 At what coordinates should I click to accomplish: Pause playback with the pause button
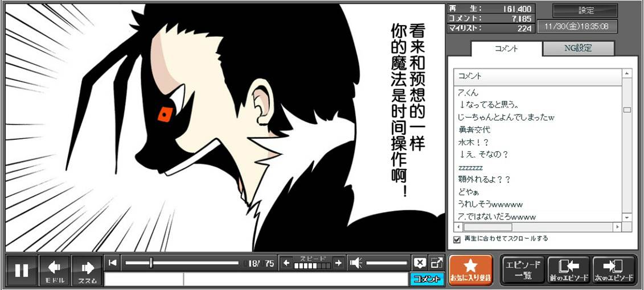click(x=22, y=271)
